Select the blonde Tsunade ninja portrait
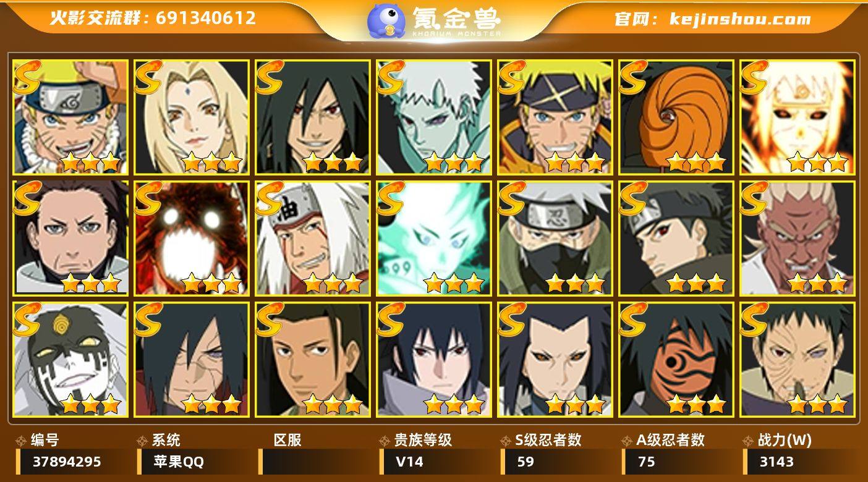Image resolution: width=868 pixels, height=482 pixels. 192,117
